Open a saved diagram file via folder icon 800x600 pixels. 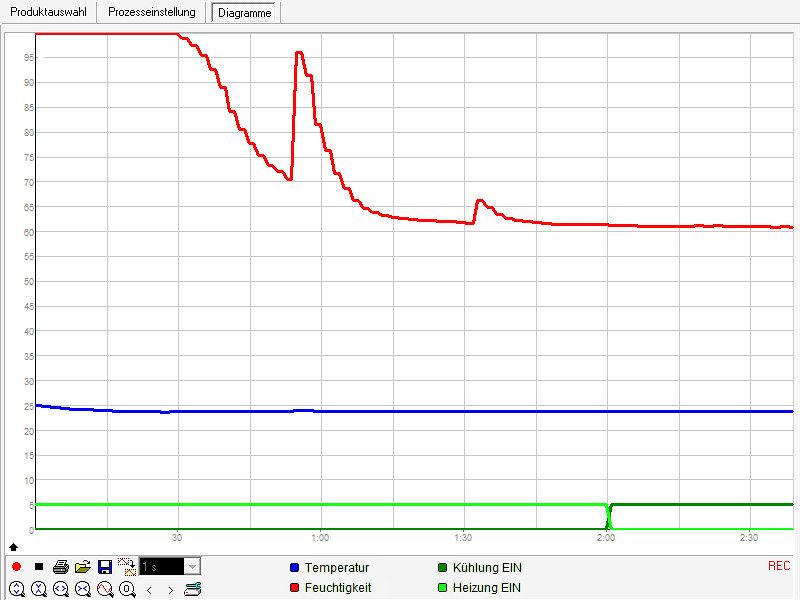(x=83, y=567)
